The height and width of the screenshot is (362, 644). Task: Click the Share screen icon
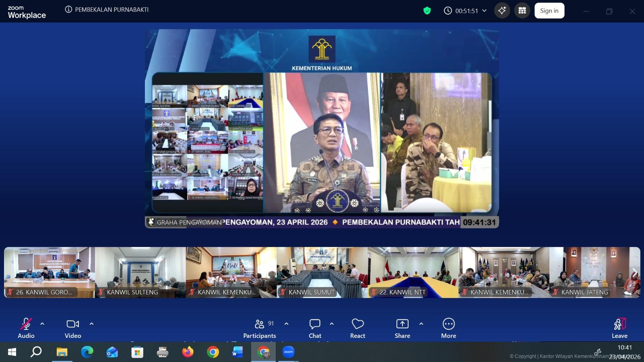402,328
